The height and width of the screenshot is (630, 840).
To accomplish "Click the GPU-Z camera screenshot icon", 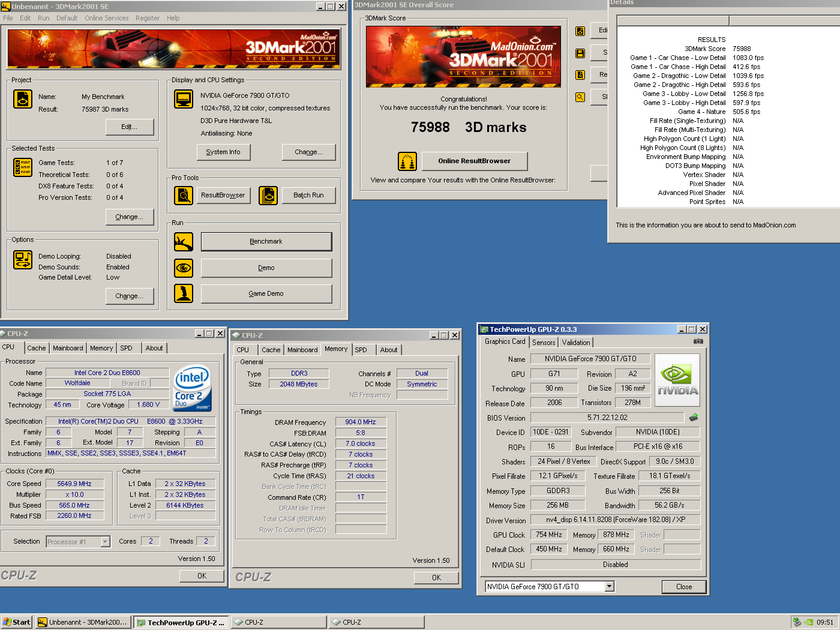I will tap(698, 341).
